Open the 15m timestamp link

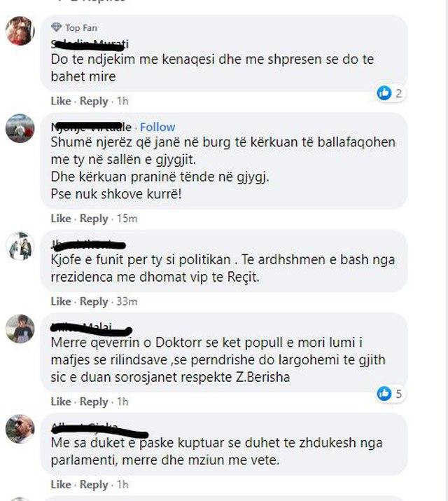(127, 219)
